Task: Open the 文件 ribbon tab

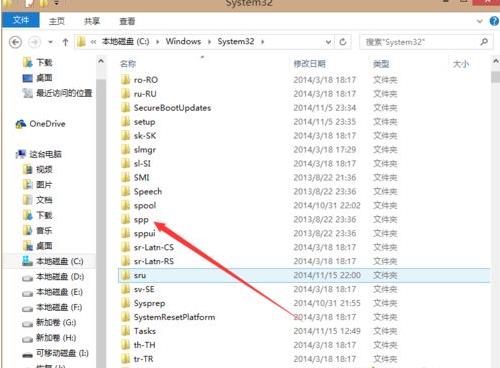Action: tap(21, 20)
